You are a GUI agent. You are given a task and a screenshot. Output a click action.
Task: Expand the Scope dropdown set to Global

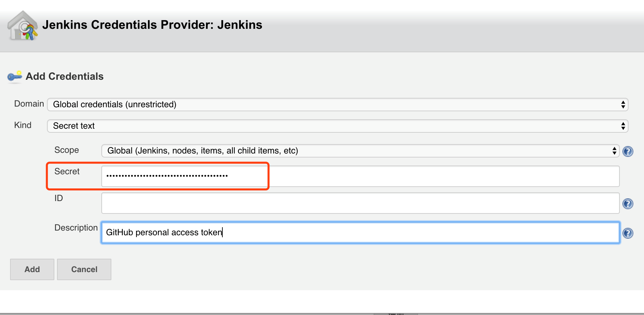click(x=360, y=151)
